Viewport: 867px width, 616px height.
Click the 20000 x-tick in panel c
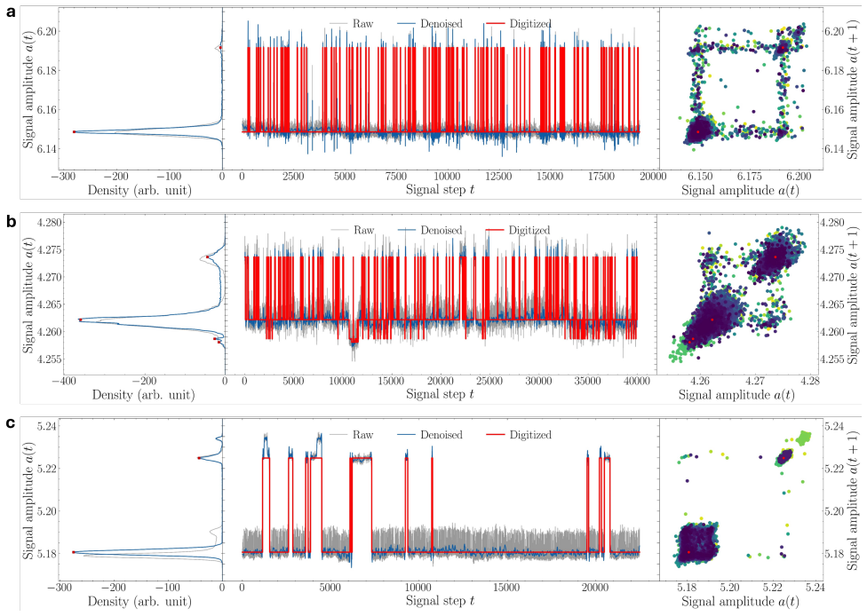594,588
